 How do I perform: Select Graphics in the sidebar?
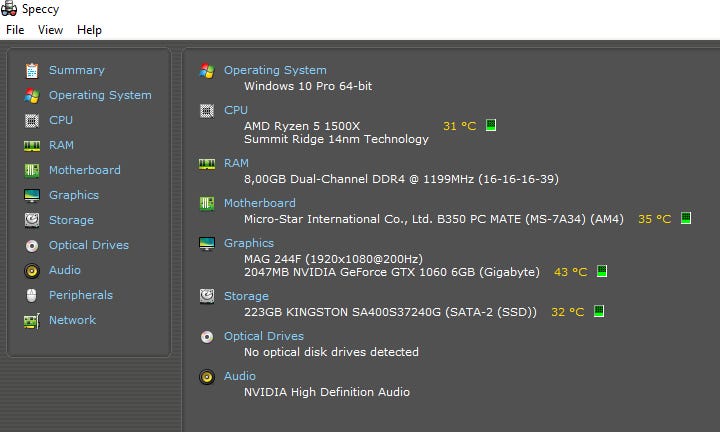[73, 195]
